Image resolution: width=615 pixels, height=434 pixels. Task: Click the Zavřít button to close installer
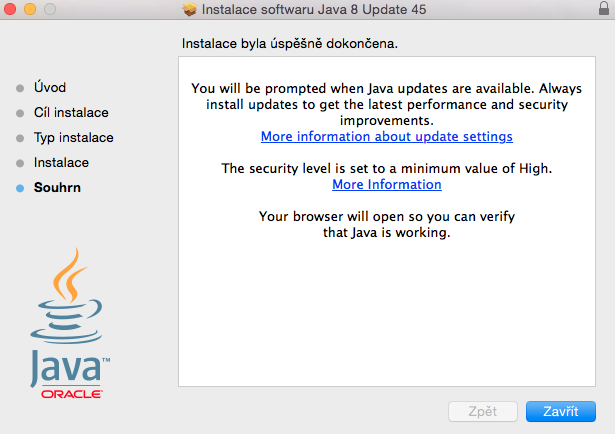[x=560, y=411]
